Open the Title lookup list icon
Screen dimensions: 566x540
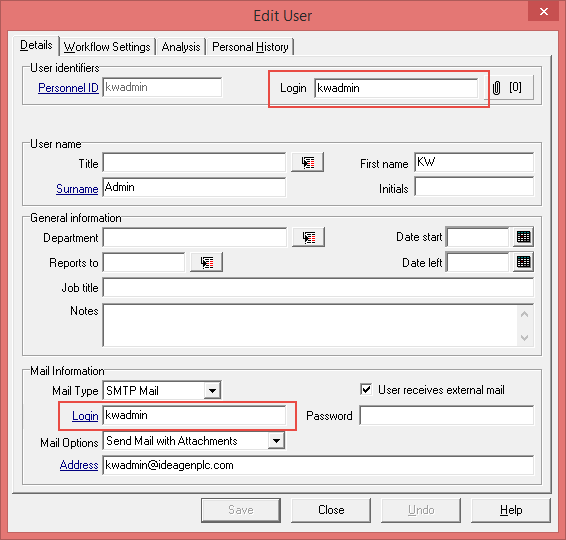(307, 162)
